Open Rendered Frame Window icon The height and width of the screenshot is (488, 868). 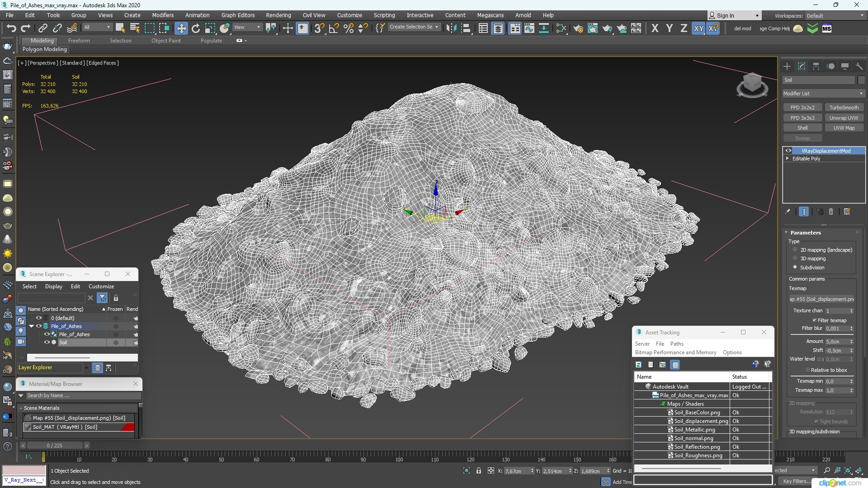tap(593, 28)
